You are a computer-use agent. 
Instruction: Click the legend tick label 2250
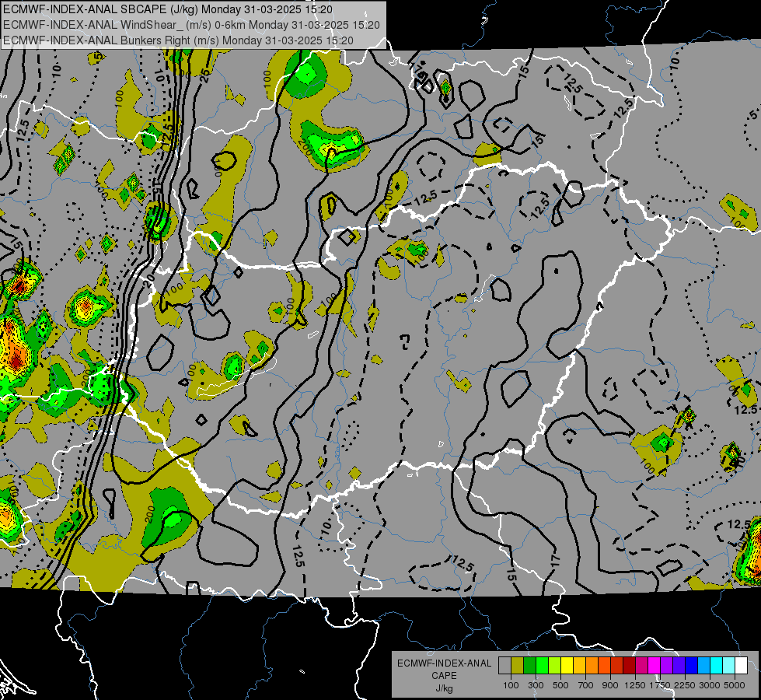pos(686,685)
